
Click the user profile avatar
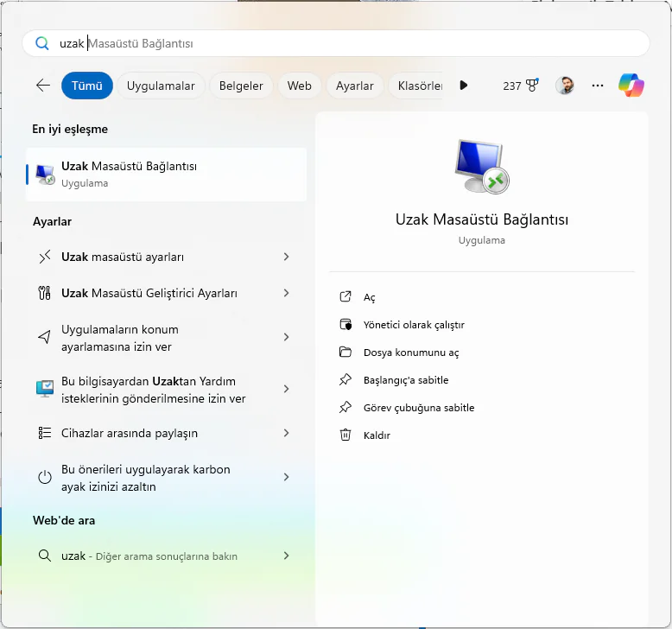tap(565, 86)
